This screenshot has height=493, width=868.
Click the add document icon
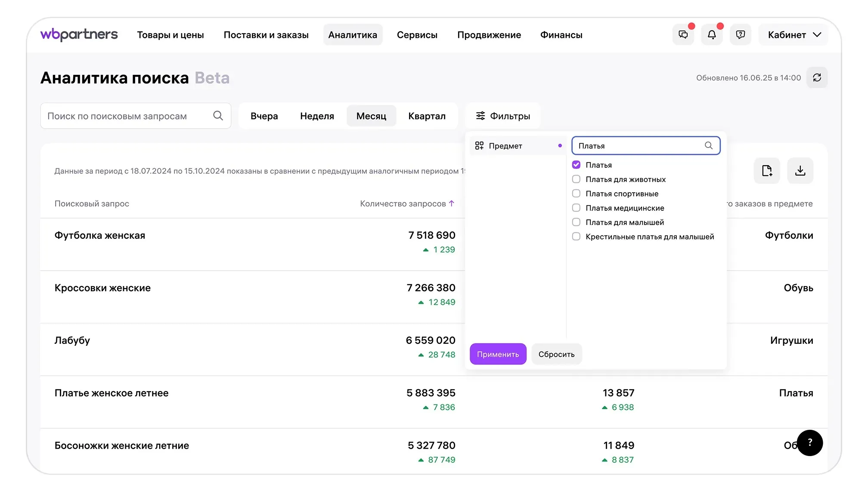pyautogui.click(x=767, y=171)
